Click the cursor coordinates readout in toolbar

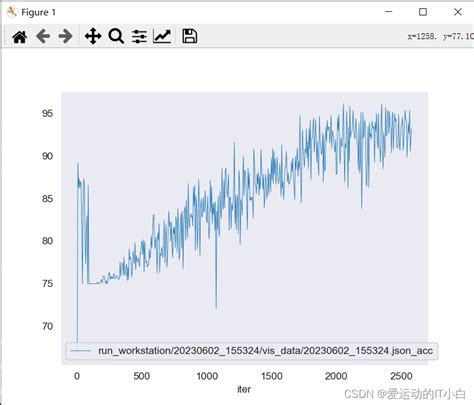tap(440, 36)
